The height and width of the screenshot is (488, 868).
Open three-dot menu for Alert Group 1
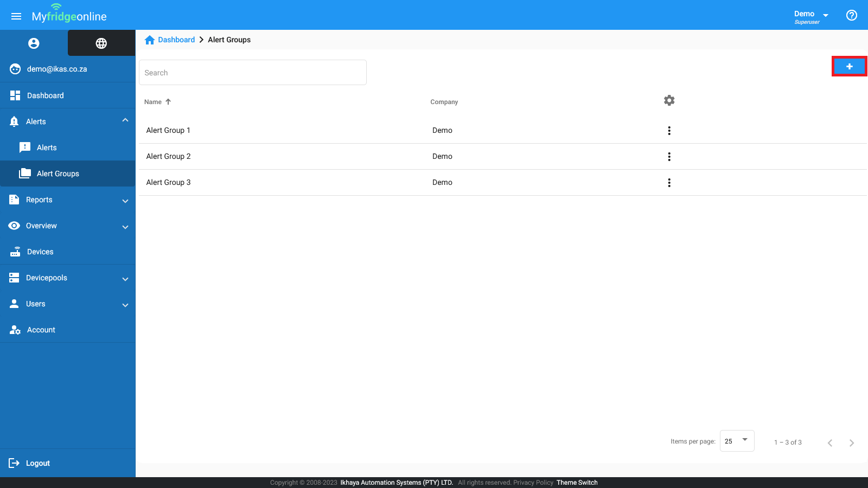669,131
